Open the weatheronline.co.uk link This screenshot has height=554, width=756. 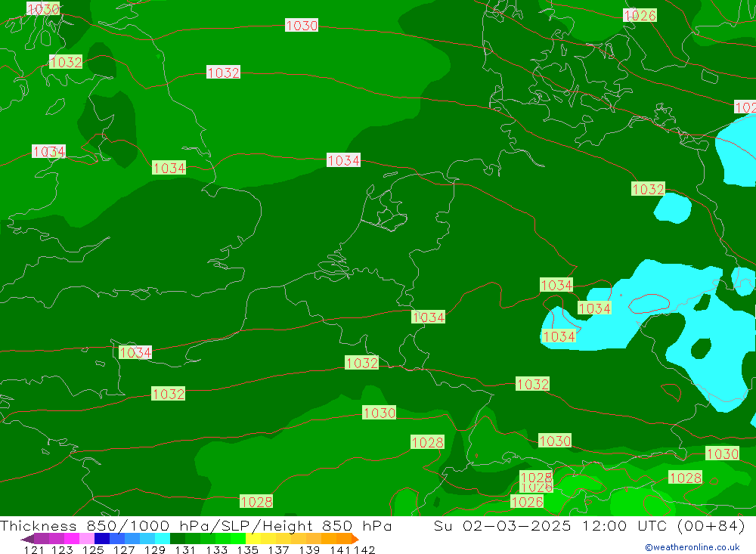692,547
